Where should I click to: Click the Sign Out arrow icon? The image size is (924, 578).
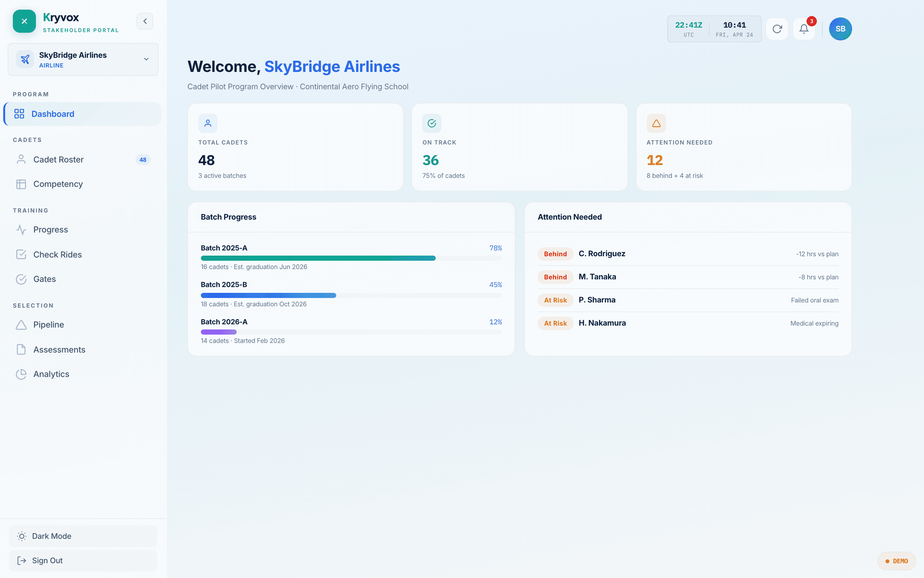(22, 561)
